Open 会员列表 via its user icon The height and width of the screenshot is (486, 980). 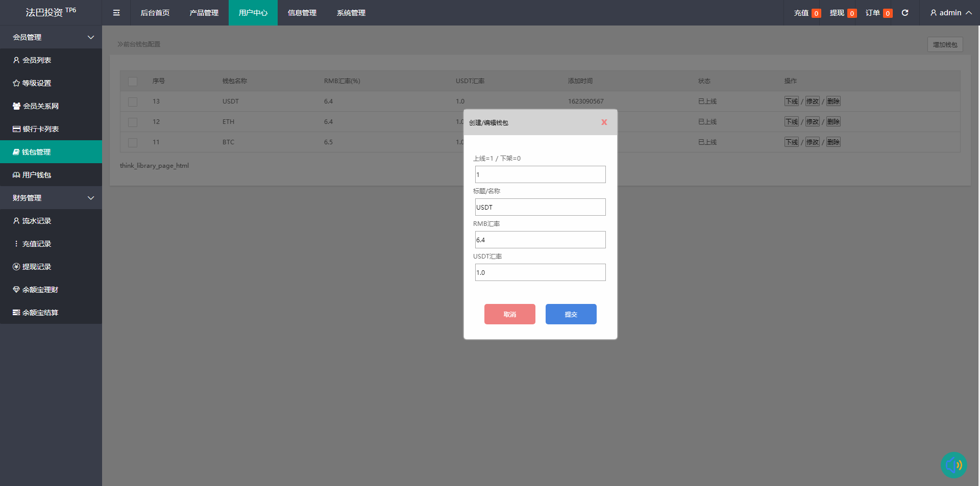16,60
